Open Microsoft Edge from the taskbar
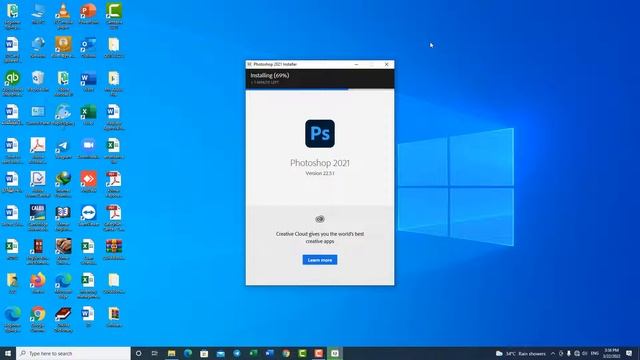Viewport: 640px width, 360px height. 188,353
